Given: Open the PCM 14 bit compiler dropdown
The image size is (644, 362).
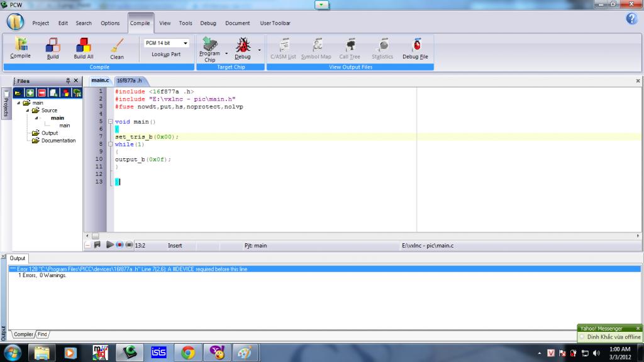Looking at the screenshot, I should point(186,43).
